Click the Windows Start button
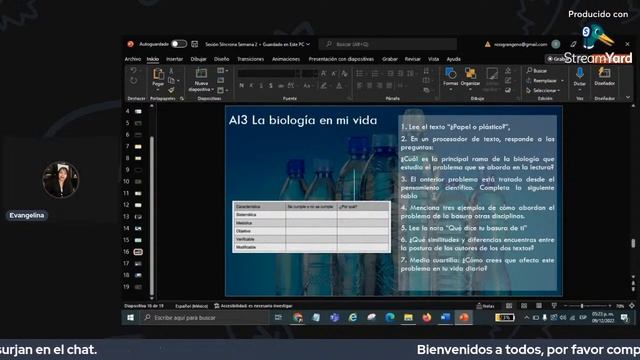 (131, 318)
